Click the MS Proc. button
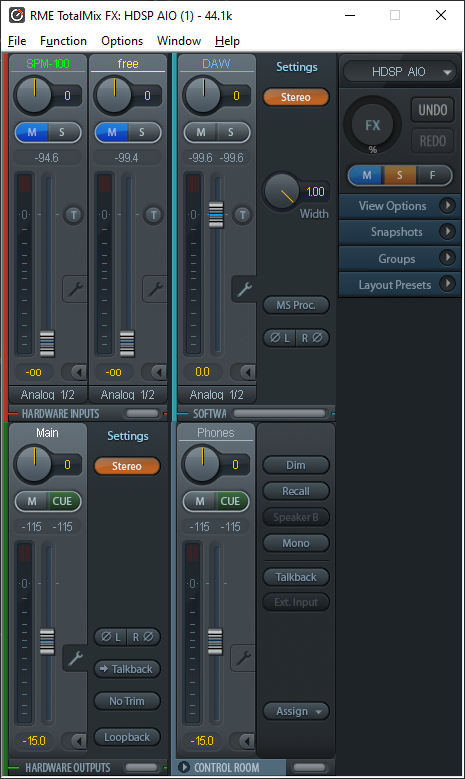 click(296, 305)
